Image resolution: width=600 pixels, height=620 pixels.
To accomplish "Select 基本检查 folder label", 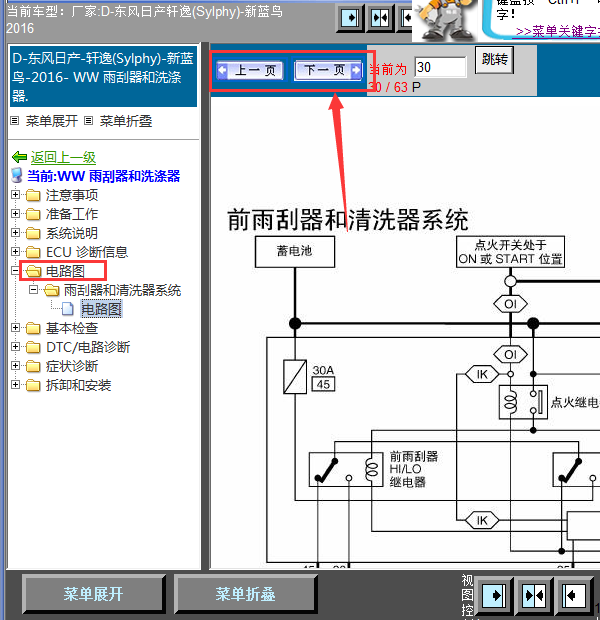I will [x=72, y=328].
